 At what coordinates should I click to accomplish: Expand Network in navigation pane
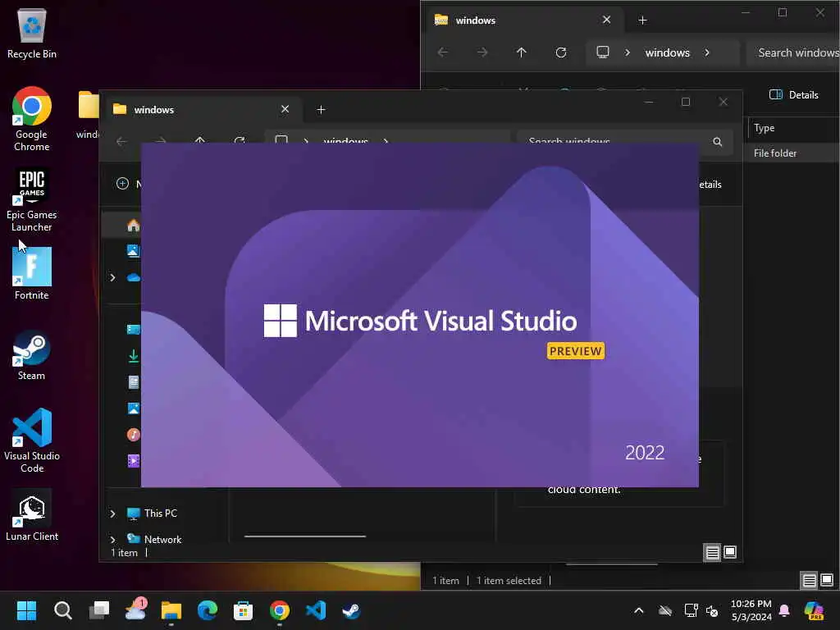112,539
